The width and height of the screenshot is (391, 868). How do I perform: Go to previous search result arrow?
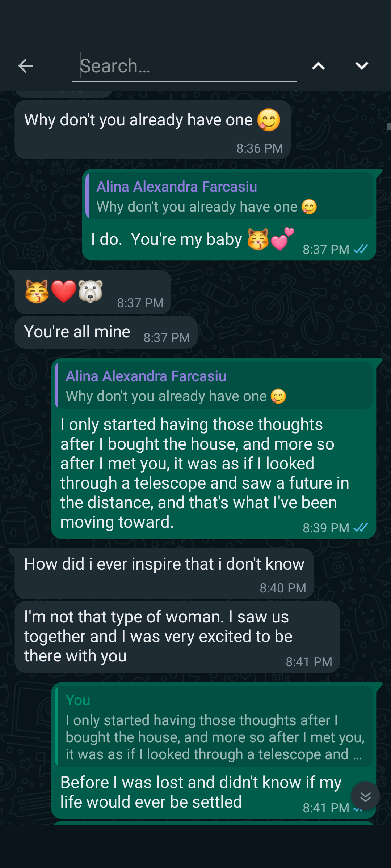318,66
